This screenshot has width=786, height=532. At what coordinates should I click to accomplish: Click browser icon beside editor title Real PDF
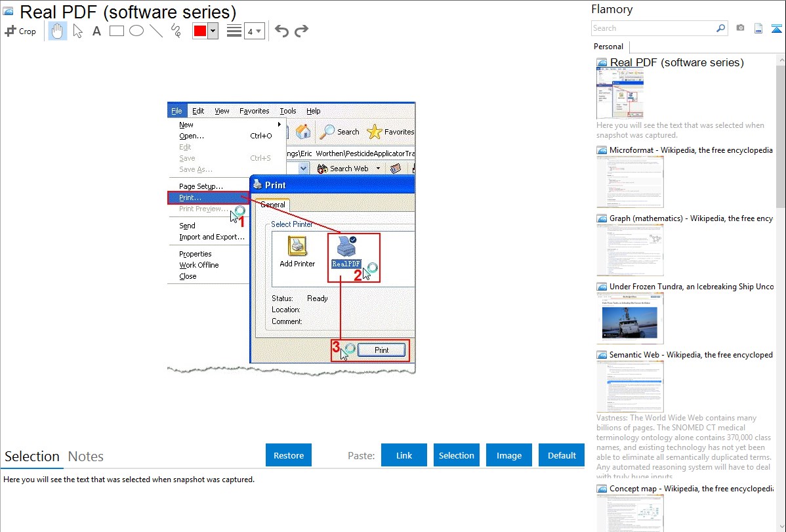8,12
